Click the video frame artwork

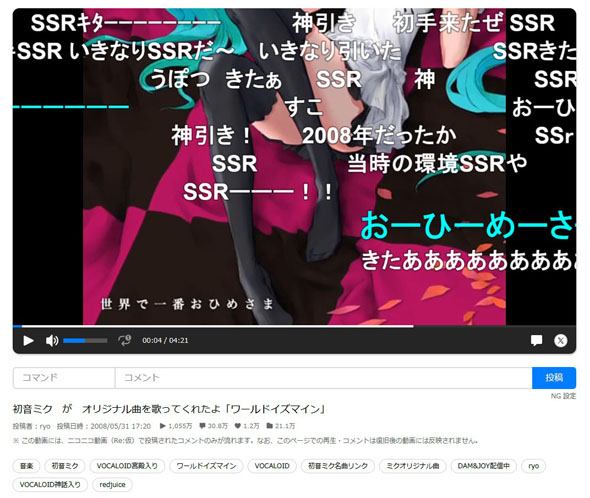pos(294,166)
